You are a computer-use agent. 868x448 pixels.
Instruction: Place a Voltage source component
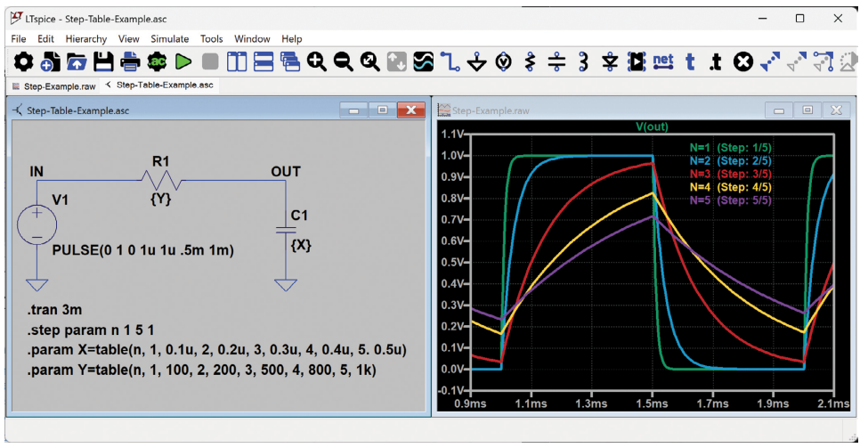pyautogui.click(x=503, y=61)
